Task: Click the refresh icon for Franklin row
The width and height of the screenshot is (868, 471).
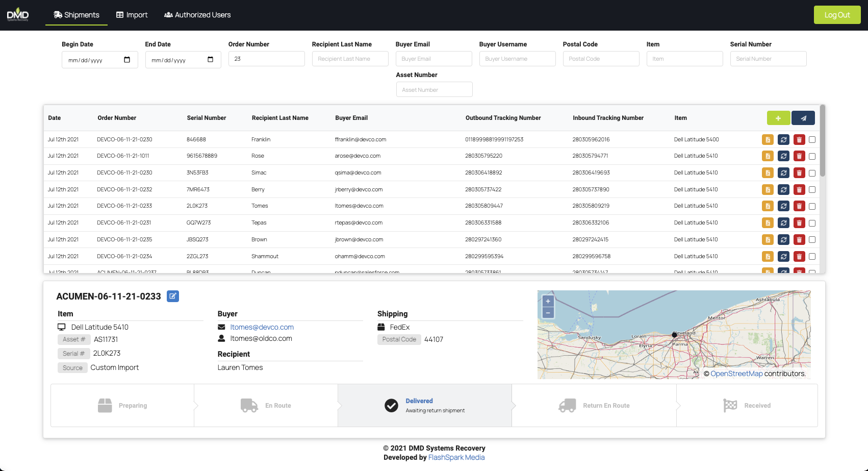Action: [x=783, y=139]
